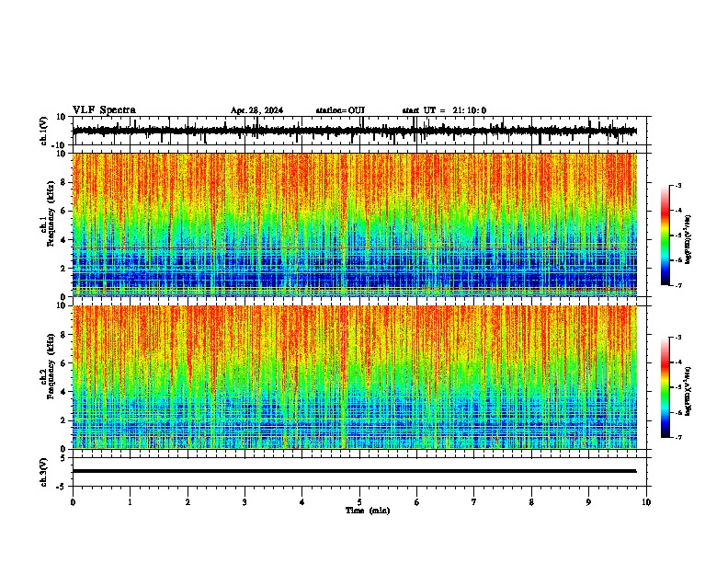The width and height of the screenshot is (728, 563).
Task: Click the log(PSD) label beside ch.1 colorbar
Action: pyautogui.click(x=688, y=239)
